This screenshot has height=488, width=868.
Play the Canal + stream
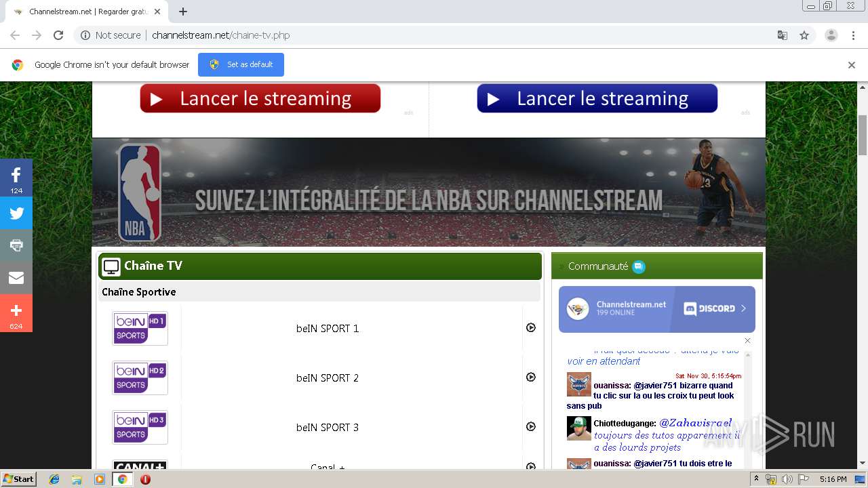click(x=531, y=466)
